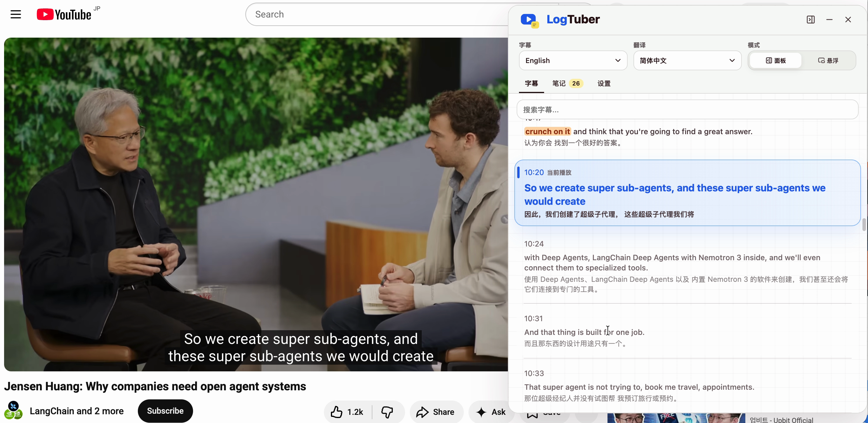Close the LogTuber panel
This screenshot has width=868, height=423.
(x=848, y=20)
